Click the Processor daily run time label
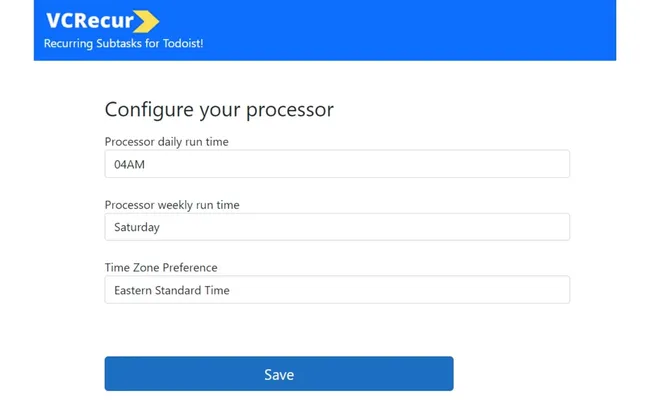The width and height of the screenshot is (650, 406). point(166,142)
